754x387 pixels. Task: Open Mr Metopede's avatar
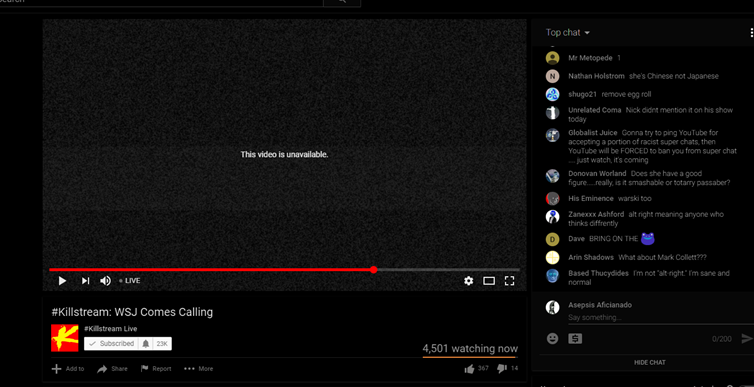point(553,58)
